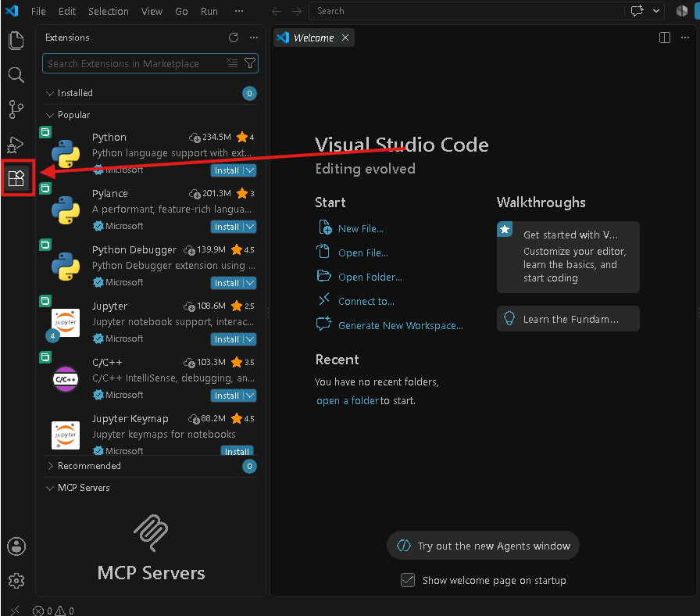Open C/C++ install dropdown arrow
The height and width of the screenshot is (616, 700).
pyautogui.click(x=250, y=396)
